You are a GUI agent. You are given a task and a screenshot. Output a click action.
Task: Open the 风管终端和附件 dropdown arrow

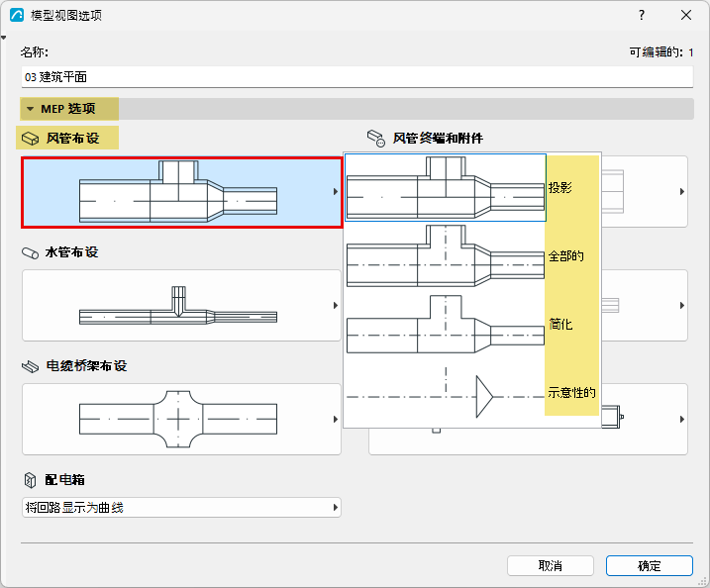tap(682, 192)
